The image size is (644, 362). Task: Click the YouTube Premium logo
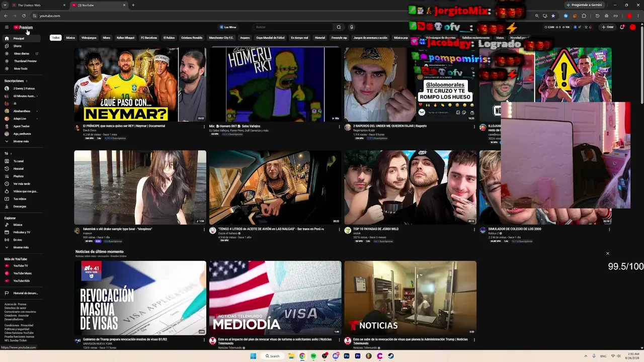click(23, 27)
